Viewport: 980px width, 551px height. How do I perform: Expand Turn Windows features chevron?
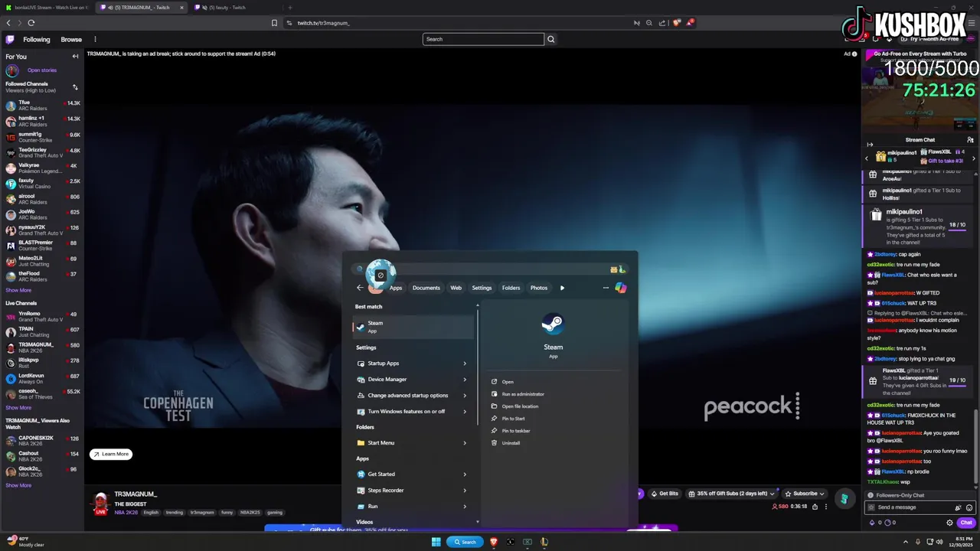pyautogui.click(x=464, y=412)
